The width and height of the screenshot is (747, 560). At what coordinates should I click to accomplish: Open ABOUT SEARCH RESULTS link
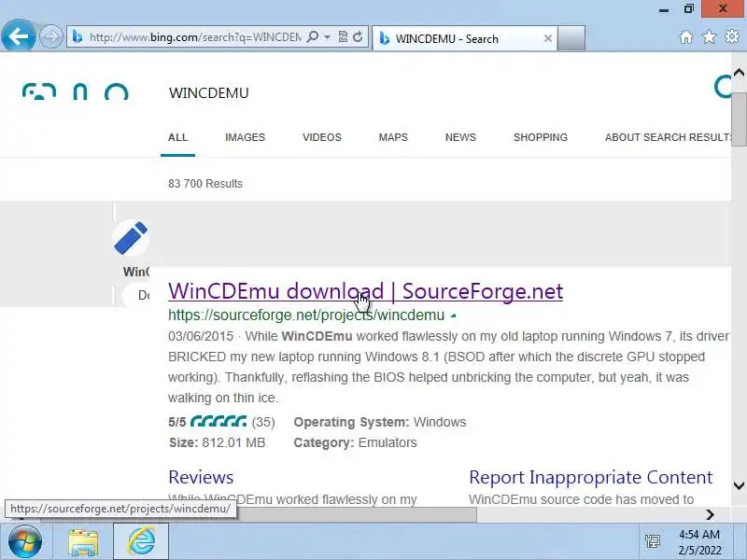(x=668, y=137)
